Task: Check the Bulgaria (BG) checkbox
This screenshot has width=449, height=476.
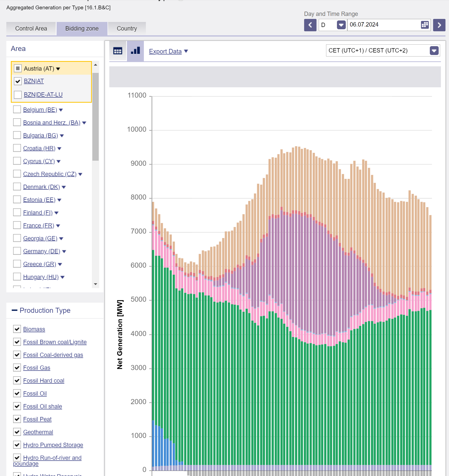Action: [x=17, y=135]
